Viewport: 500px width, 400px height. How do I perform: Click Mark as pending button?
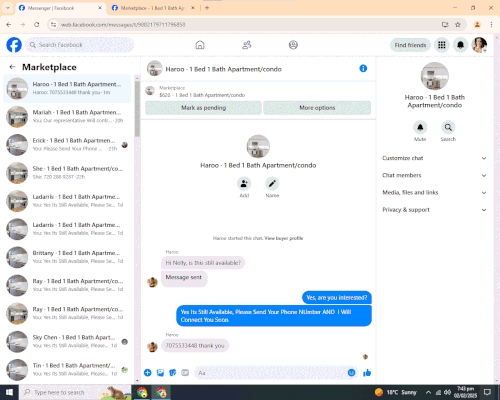pyautogui.click(x=204, y=108)
